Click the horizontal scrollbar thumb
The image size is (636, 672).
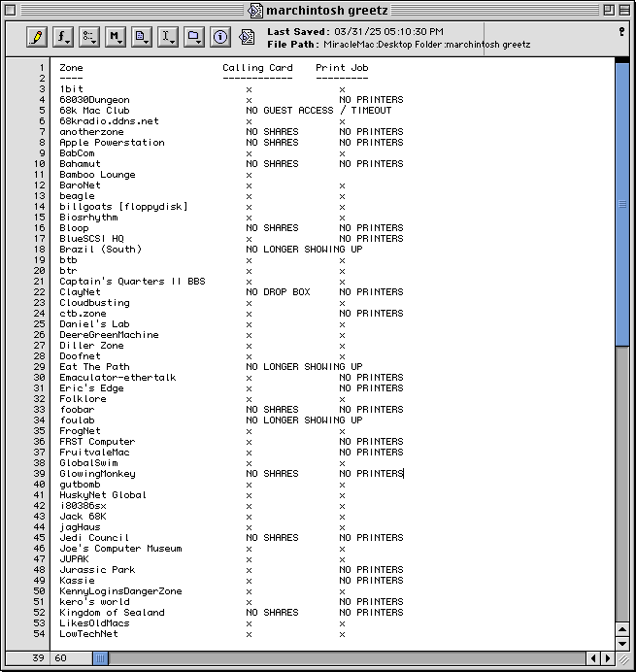100,657
